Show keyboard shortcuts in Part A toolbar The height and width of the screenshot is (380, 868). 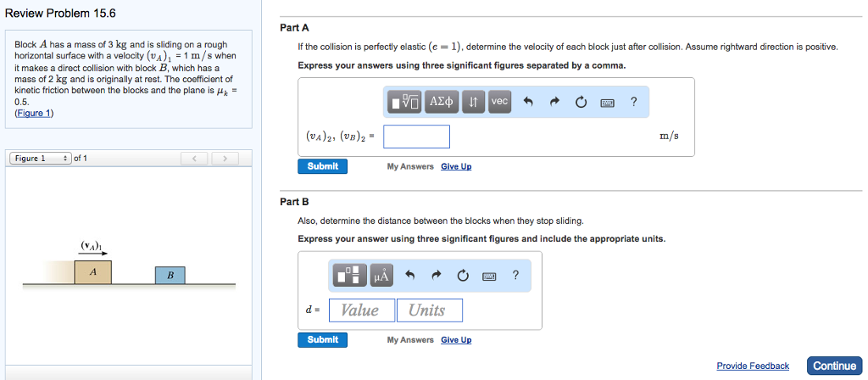[x=608, y=102]
